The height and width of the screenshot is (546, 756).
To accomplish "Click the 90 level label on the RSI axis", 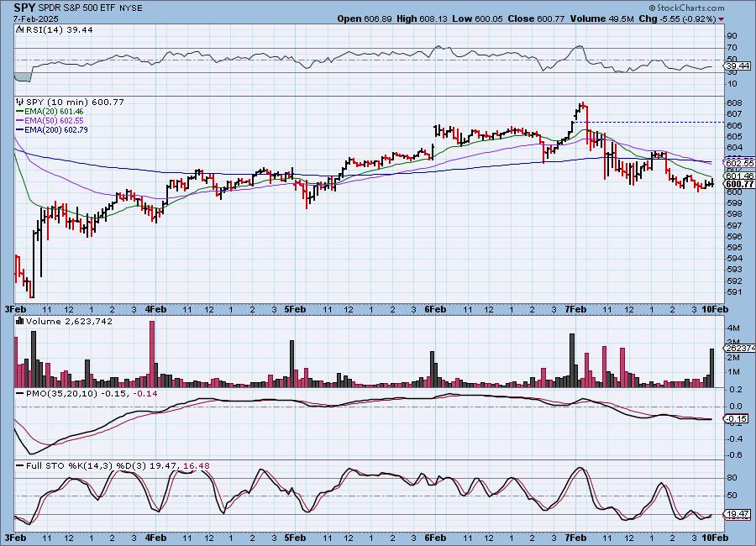I will point(732,35).
